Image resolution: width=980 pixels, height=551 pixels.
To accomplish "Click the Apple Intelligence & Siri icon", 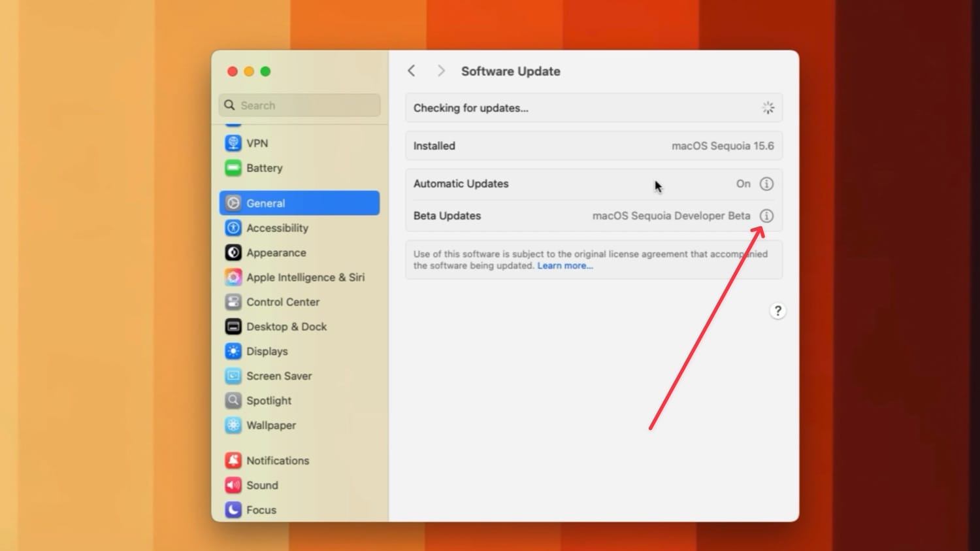I will [233, 277].
